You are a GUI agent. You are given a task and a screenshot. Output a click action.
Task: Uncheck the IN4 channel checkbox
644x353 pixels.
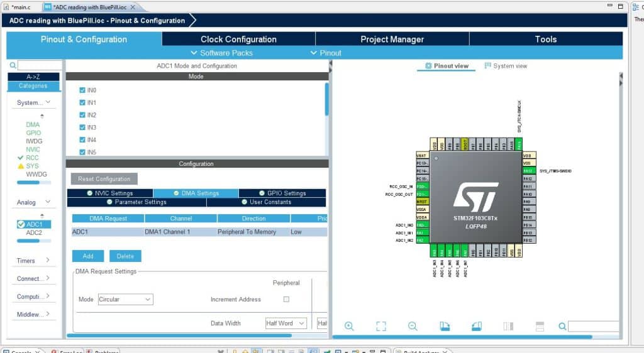pyautogui.click(x=82, y=140)
